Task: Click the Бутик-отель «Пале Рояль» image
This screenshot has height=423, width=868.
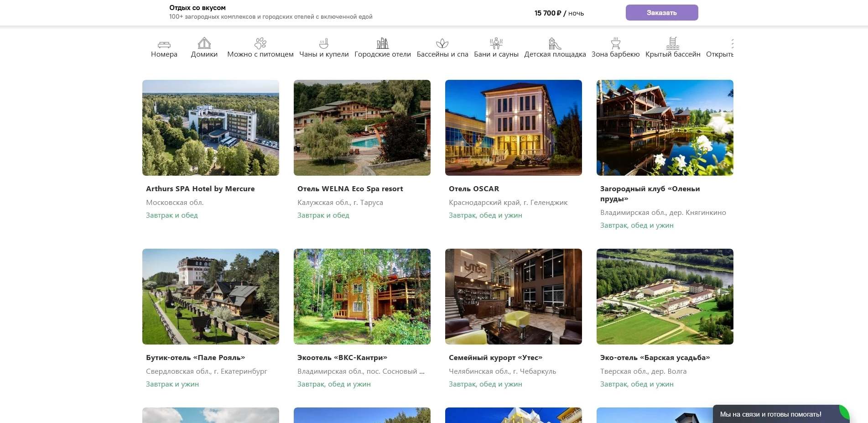Action: [211, 297]
